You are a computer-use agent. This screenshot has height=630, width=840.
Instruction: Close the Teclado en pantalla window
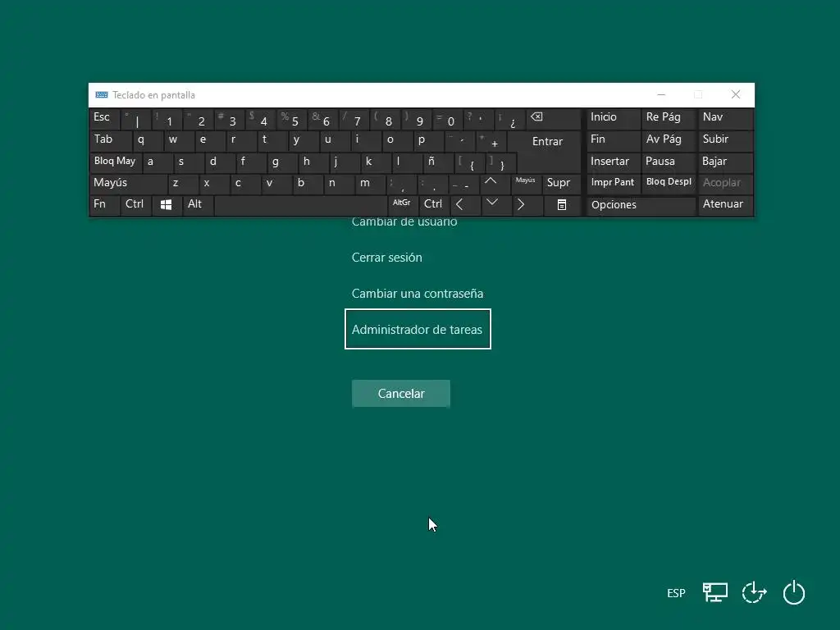pos(736,95)
